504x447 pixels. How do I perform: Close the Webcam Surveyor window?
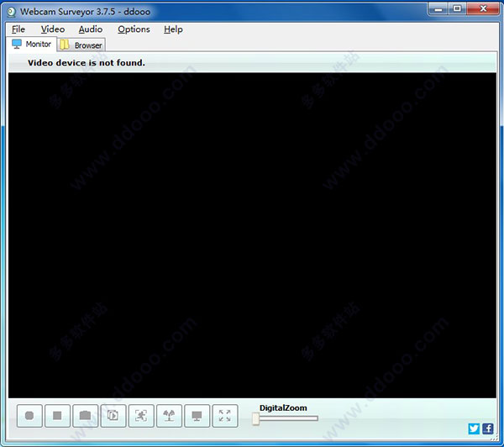tap(483, 9)
